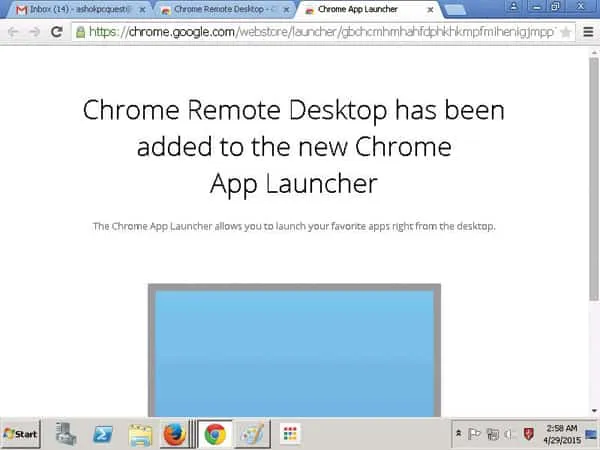Restore down the Chrome window
This screenshot has width=600, height=450.
click(x=556, y=6)
